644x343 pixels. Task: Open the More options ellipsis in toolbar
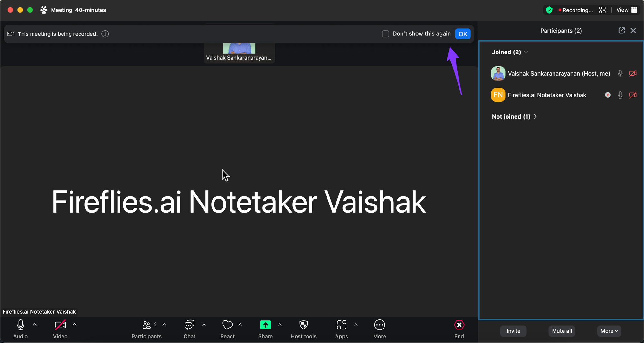[380, 329]
